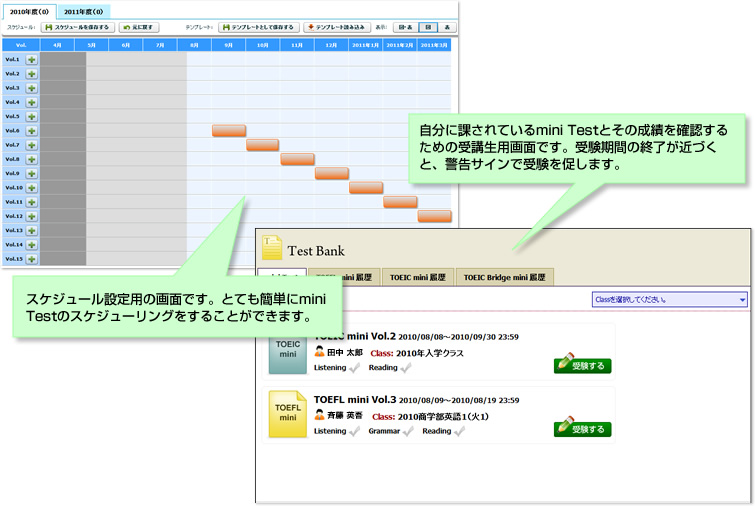Click the 12月 column header
This screenshot has height=506, width=755.
(x=331, y=45)
